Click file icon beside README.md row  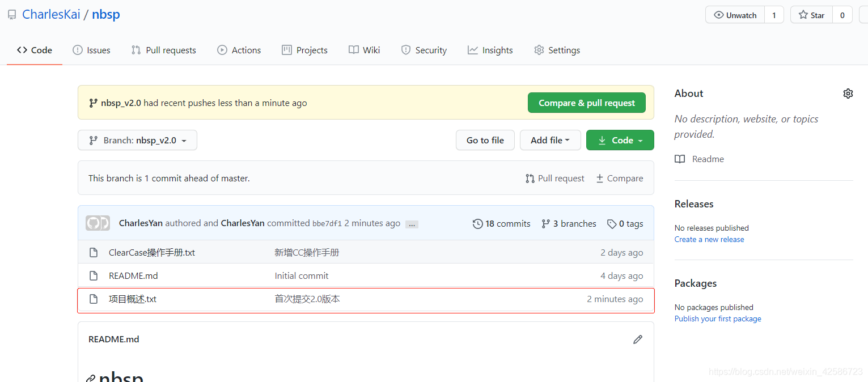pyautogui.click(x=94, y=275)
